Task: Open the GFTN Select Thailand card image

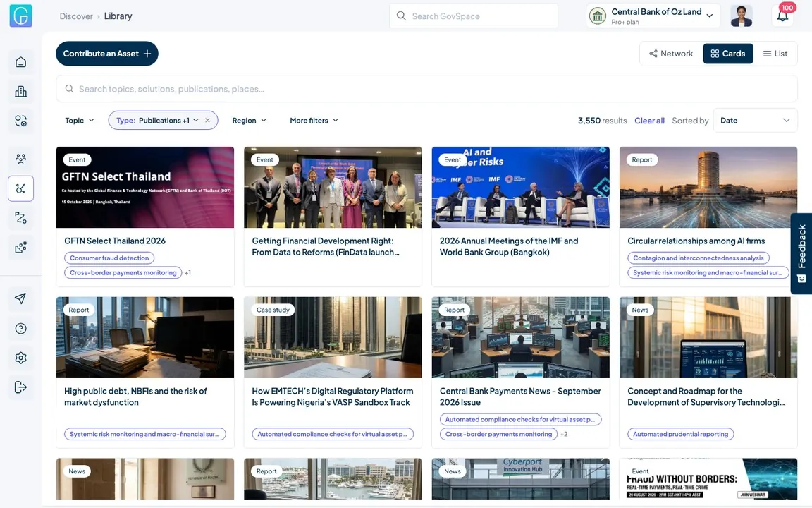Action: [145, 187]
